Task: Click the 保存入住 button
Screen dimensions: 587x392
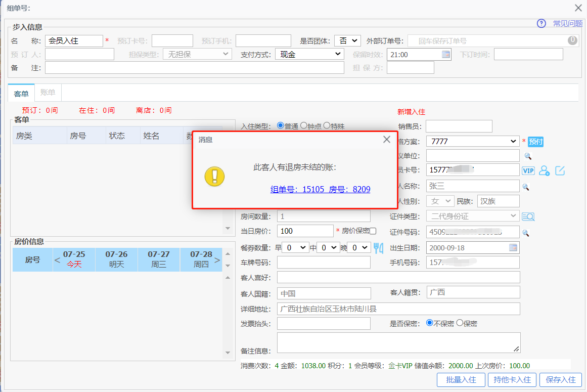Action: (560, 380)
